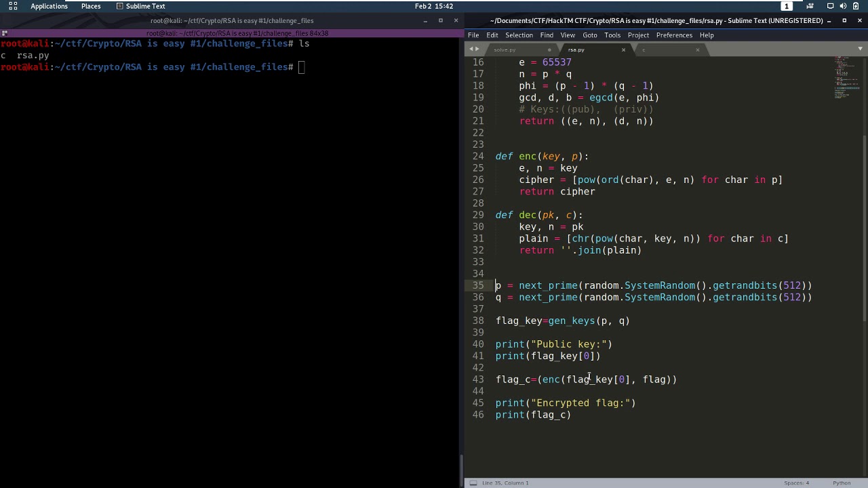The height and width of the screenshot is (488, 868).
Task: Open the File menu in Sublime Text
Action: click(x=473, y=35)
